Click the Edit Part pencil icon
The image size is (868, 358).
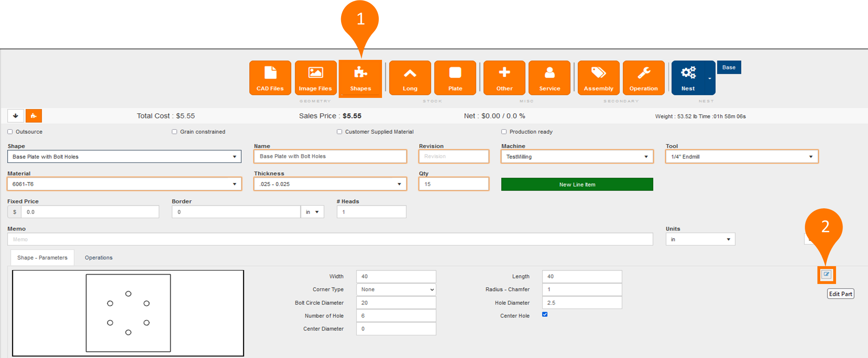(826, 275)
